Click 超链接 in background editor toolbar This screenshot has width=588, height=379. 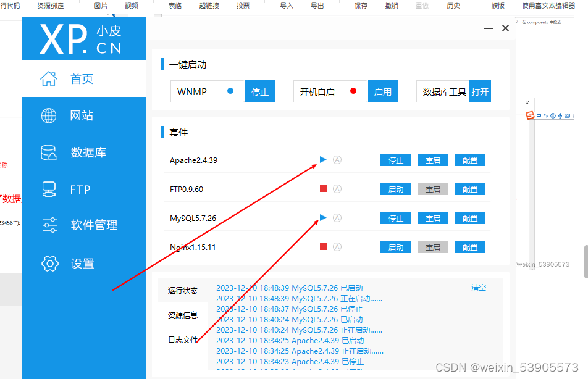209,6
